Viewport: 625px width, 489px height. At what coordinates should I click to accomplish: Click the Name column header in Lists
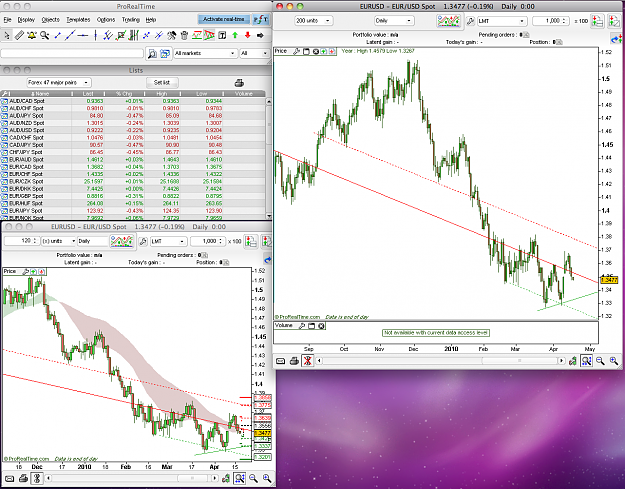pyautogui.click(x=40, y=94)
